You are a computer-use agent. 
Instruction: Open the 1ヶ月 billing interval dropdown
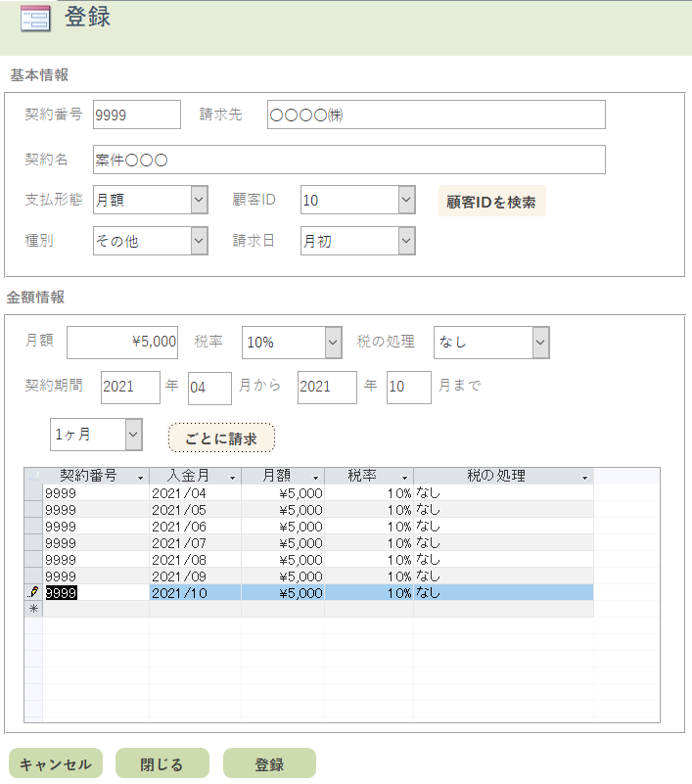(134, 435)
